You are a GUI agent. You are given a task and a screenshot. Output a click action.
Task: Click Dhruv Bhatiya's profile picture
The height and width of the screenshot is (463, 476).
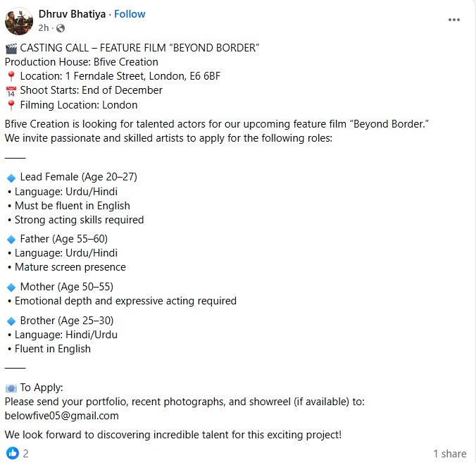click(x=19, y=21)
